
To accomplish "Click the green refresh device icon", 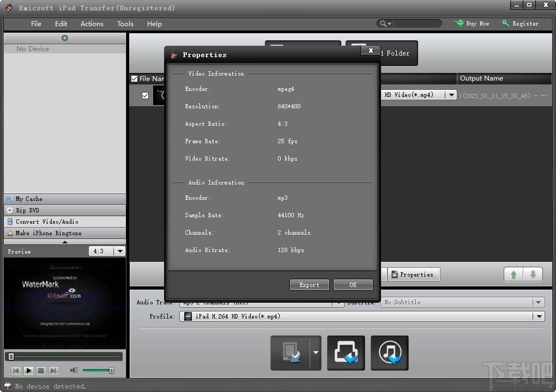I will (x=64, y=38).
